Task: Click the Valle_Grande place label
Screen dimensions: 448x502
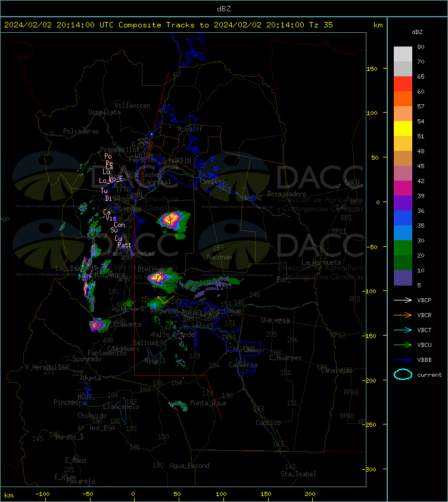Action: tap(173, 334)
